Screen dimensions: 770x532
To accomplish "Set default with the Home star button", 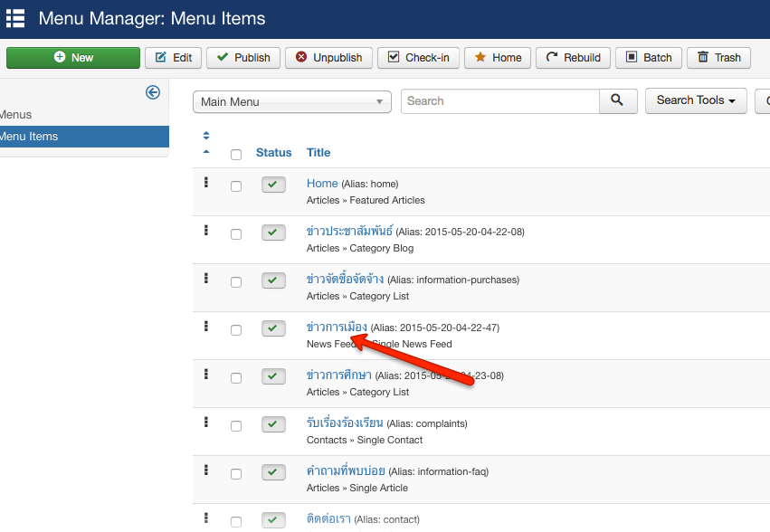I will [x=498, y=58].
